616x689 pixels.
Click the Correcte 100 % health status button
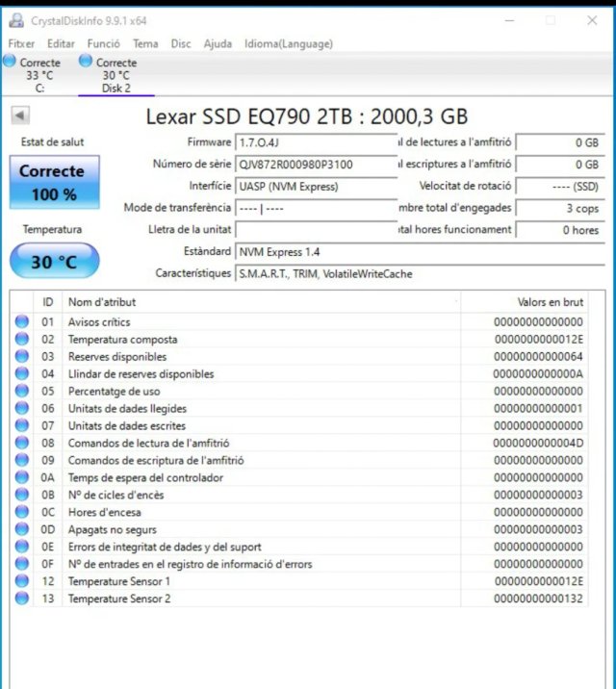click(x=55, y=182)
